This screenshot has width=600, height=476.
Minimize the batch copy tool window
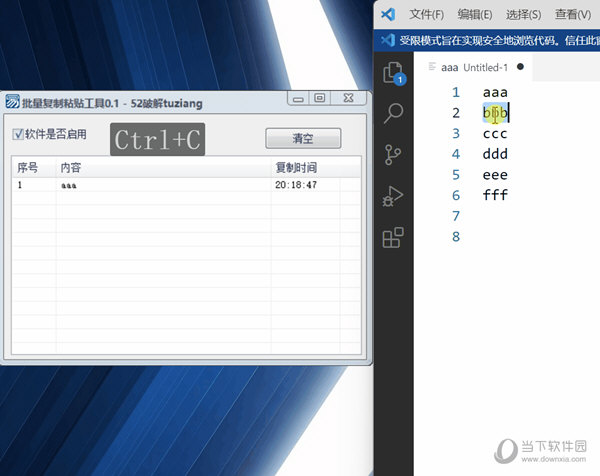point(298,98)
